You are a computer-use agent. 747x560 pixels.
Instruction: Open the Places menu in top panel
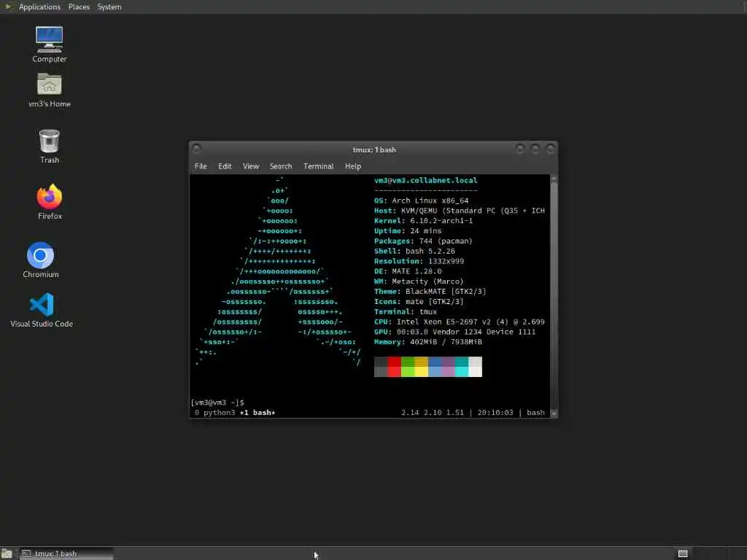(x=79, y=7)
